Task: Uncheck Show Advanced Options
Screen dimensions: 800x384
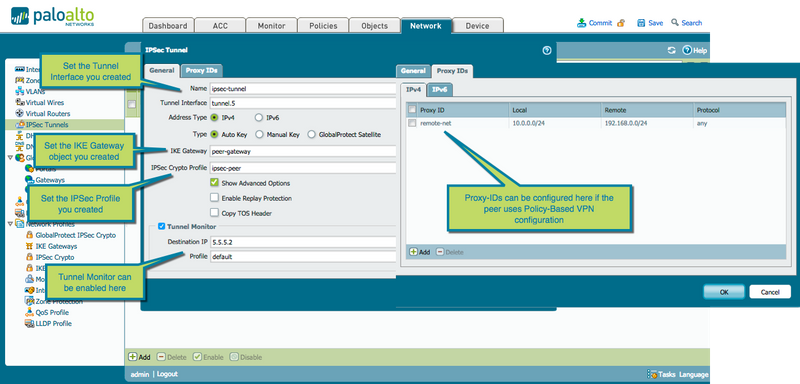Action: (x=214, y=183)
